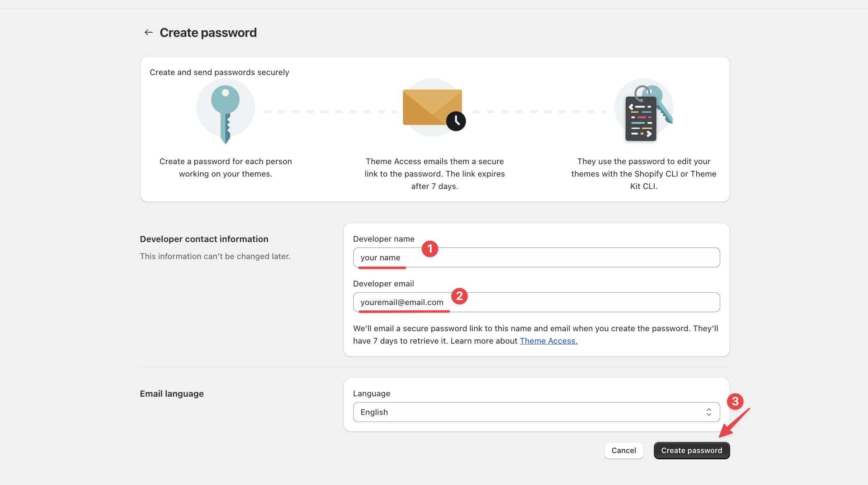Select English in the Language selector

coord(374,412)
